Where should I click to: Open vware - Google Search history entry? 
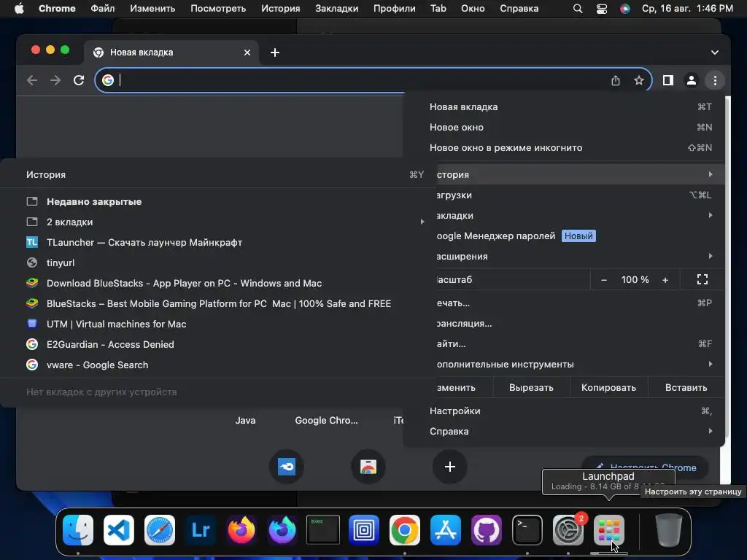pyautogui.click(x=218, y=365)
